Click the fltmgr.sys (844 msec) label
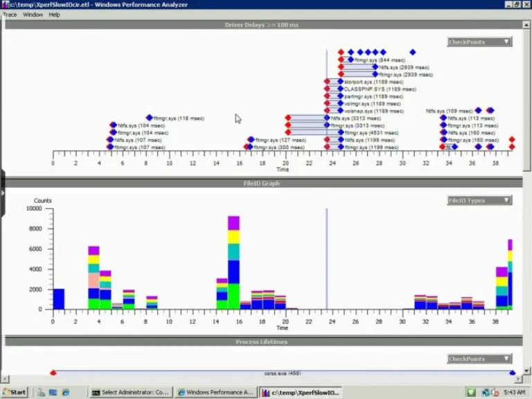Image resolution: width=532 pixels, height=399 pixels. pyautogui.click(x=380, y=60)
